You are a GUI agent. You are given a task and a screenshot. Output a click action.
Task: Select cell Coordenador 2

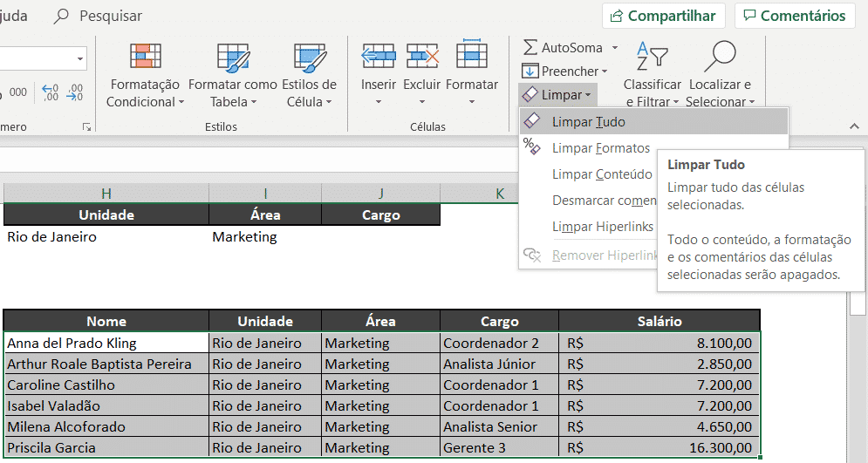coord(499,343)
